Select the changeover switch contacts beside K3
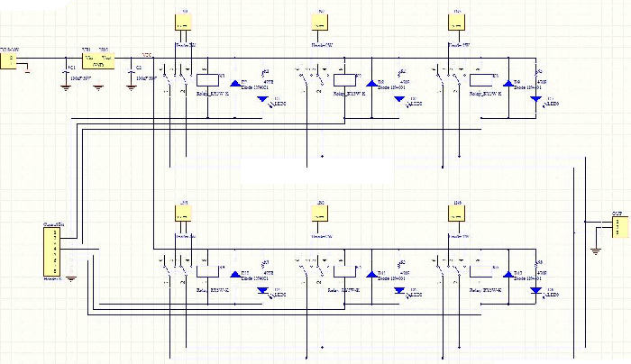The image size is (631, 364). (x=450, y=77)
